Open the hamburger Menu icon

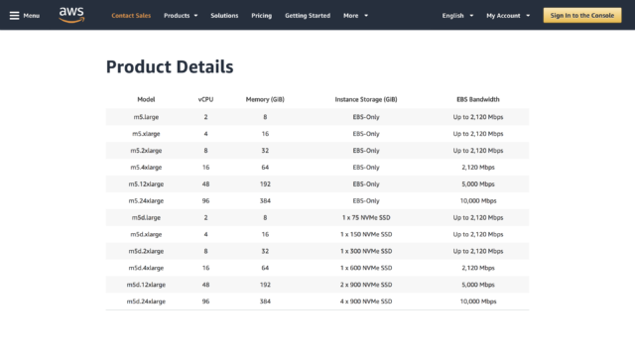[14, 16]
